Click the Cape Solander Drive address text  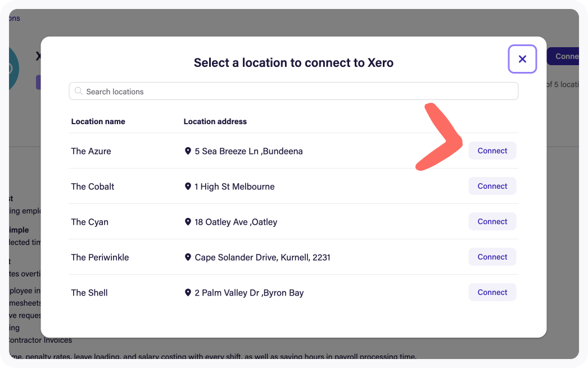pos(263,257)
